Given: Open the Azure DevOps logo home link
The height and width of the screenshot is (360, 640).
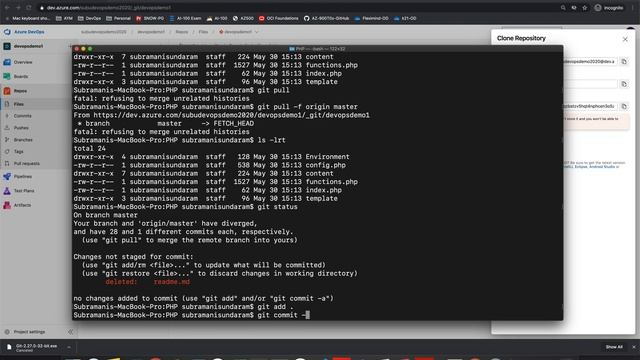Looking at the screenshot, I should tap(24, 32).
